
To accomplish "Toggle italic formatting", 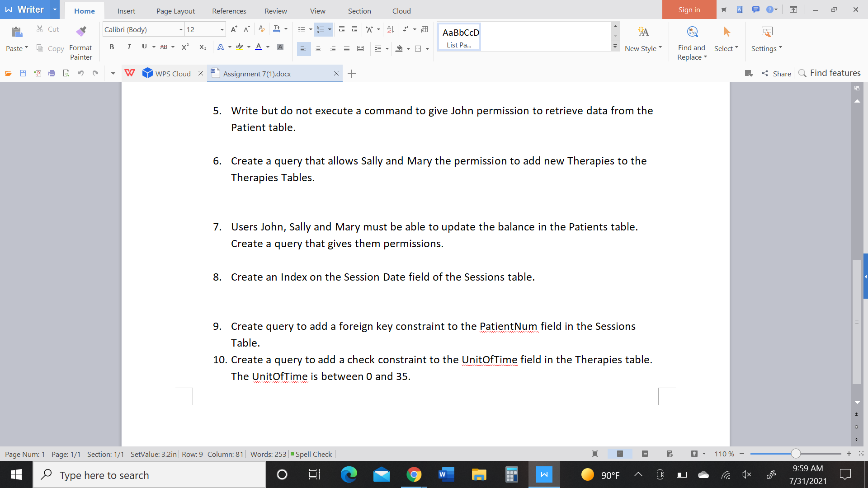I will (x=129, y=47).
